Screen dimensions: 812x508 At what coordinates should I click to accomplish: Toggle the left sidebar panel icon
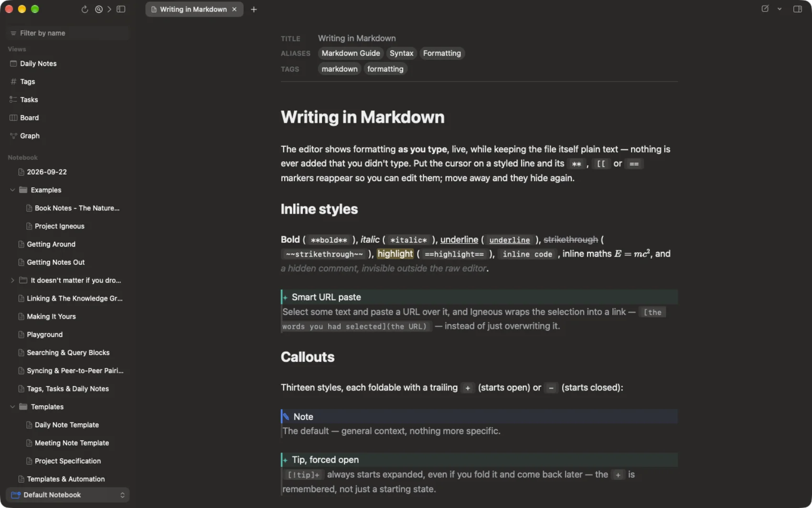click(x=121, y=9)
